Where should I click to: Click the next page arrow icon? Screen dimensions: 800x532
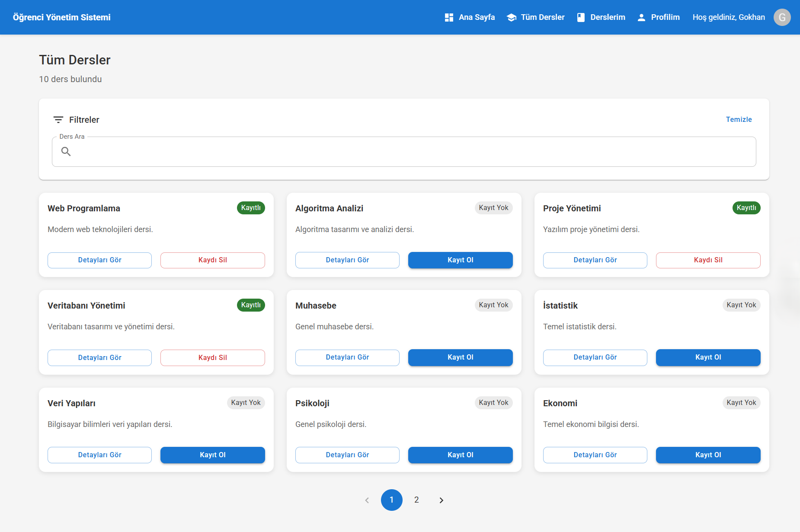pyautogui.click(x=441, y=500)
